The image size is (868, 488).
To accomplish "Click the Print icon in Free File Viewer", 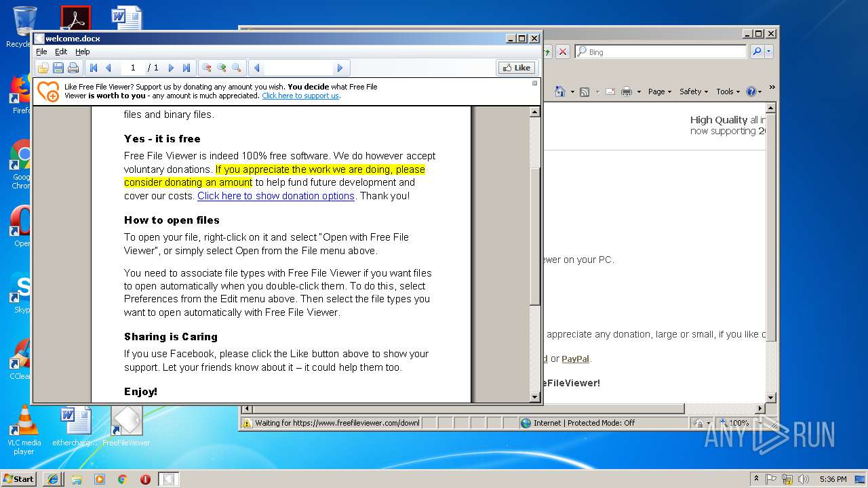I will coord(73,68).
